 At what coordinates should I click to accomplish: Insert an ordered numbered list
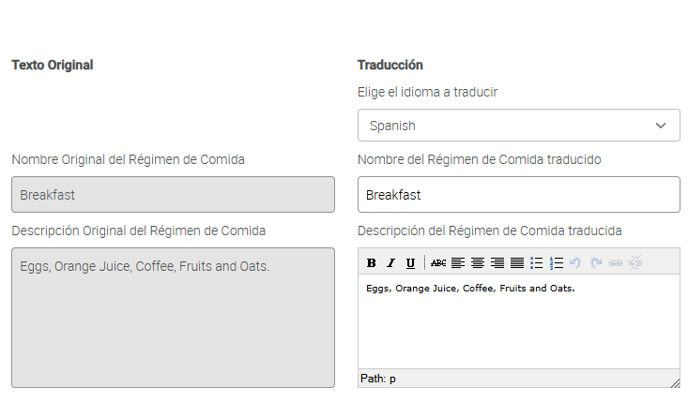coord(557,263)
